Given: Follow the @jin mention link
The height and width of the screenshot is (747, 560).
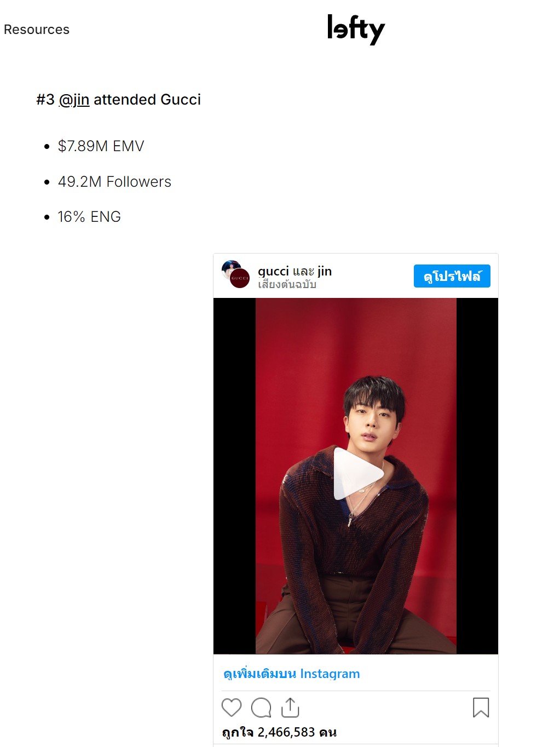Looking at the screenshot, I should coord(74,100).
